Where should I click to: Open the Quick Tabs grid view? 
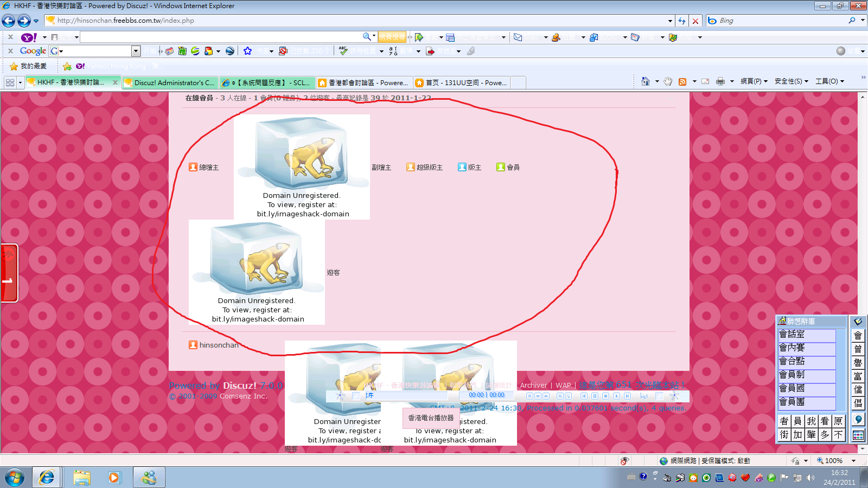tap(10, 82)
